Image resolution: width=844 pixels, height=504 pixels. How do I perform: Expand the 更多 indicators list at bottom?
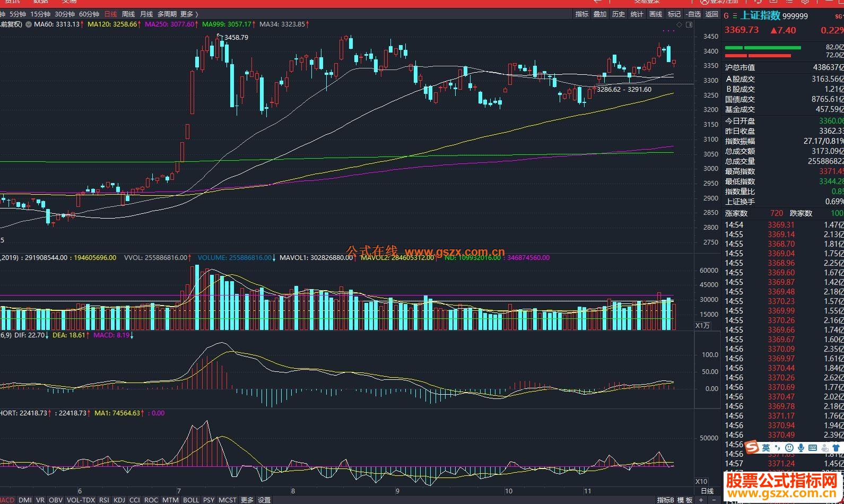tap(247, 500)
